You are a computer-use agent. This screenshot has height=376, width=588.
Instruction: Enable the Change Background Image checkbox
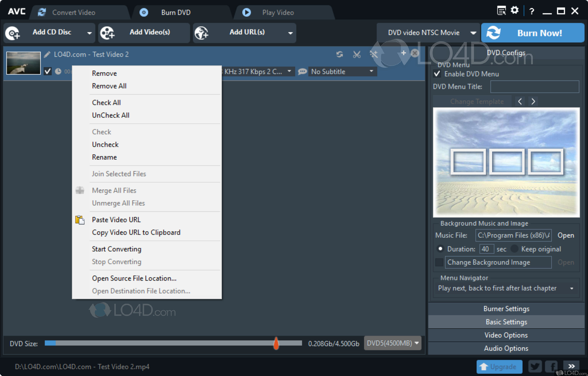pos(438,262)
